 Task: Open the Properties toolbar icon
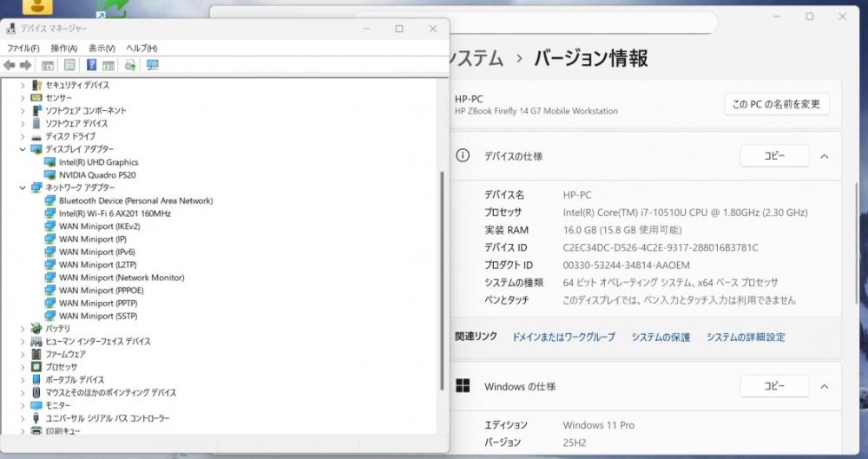click(69, 65)
